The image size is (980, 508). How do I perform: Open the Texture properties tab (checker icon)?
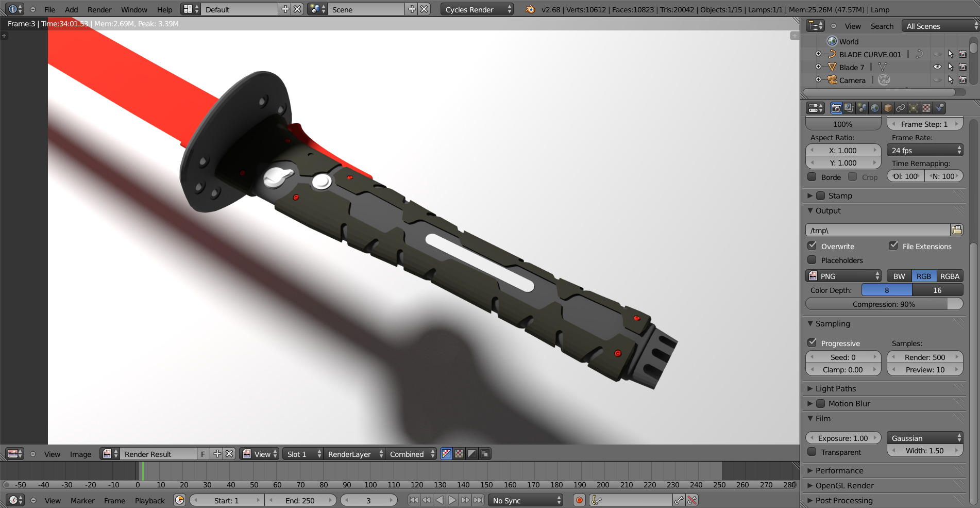(926, 108)
